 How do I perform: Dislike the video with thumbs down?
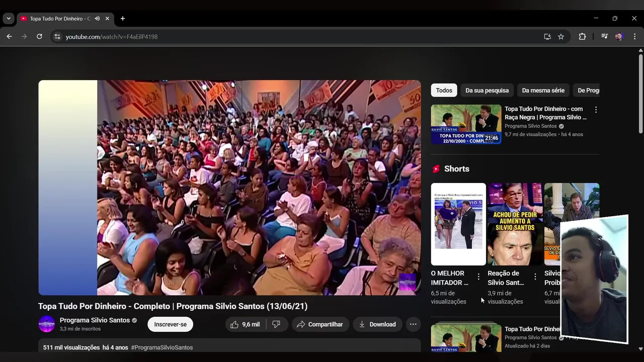coord(276,324)
